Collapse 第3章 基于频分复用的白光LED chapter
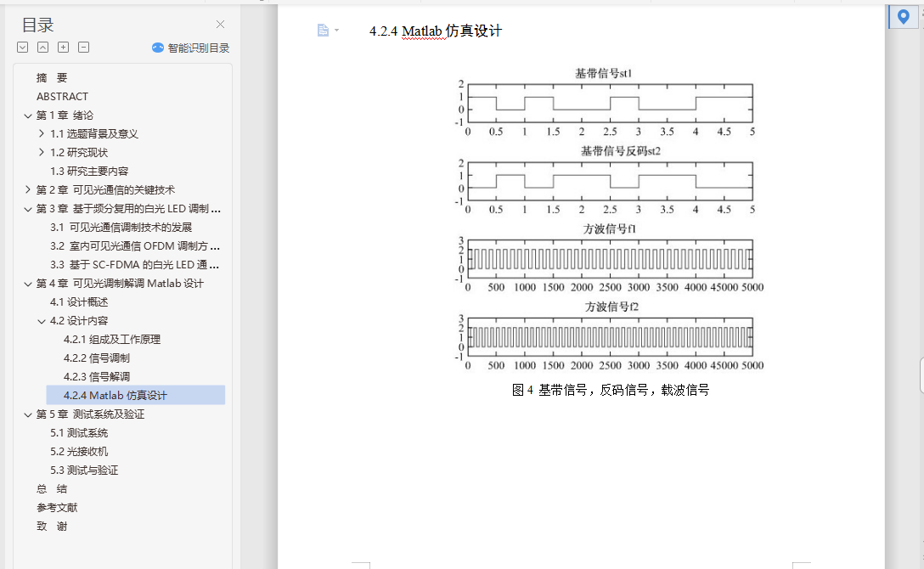This screenshot has width=924, height=569. [28, 209]
